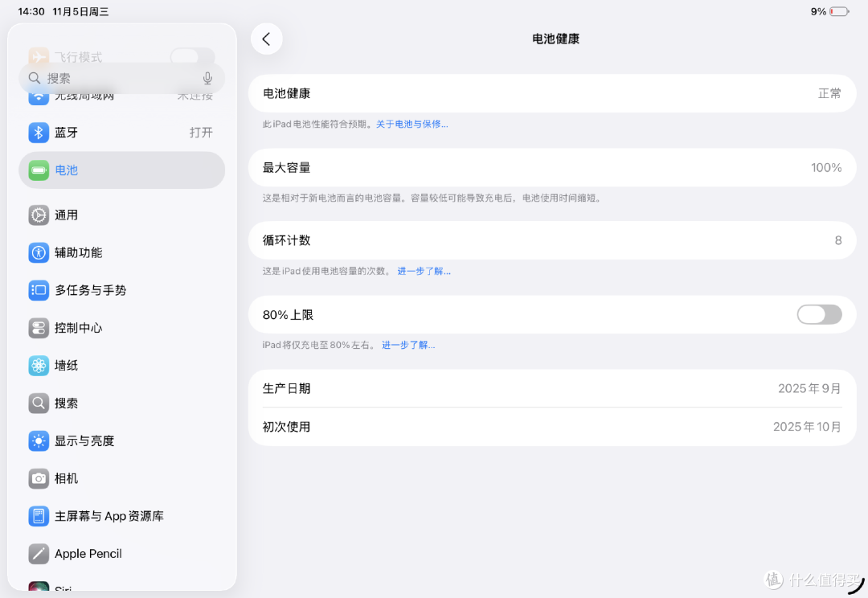Click the Bluetooth icon in sidebar

(39, 133)
